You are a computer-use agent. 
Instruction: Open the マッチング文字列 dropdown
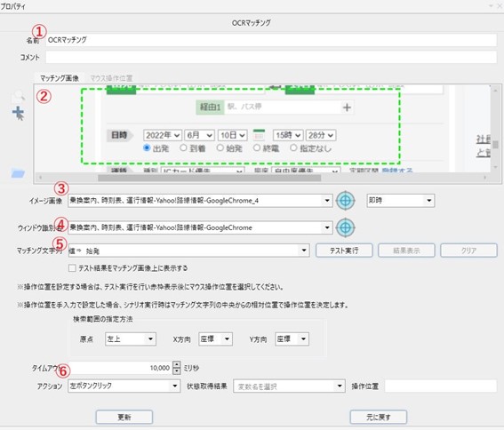[304, 251]
